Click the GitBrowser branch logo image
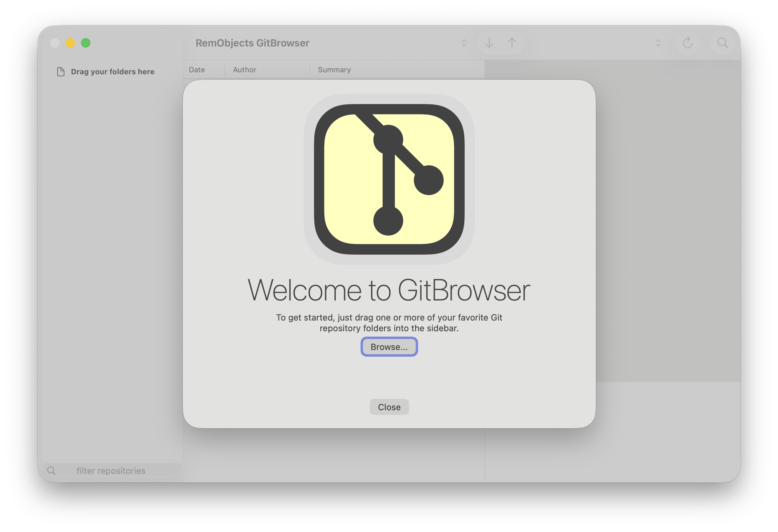The image size is (778, 532). click(x=389, y=179)
